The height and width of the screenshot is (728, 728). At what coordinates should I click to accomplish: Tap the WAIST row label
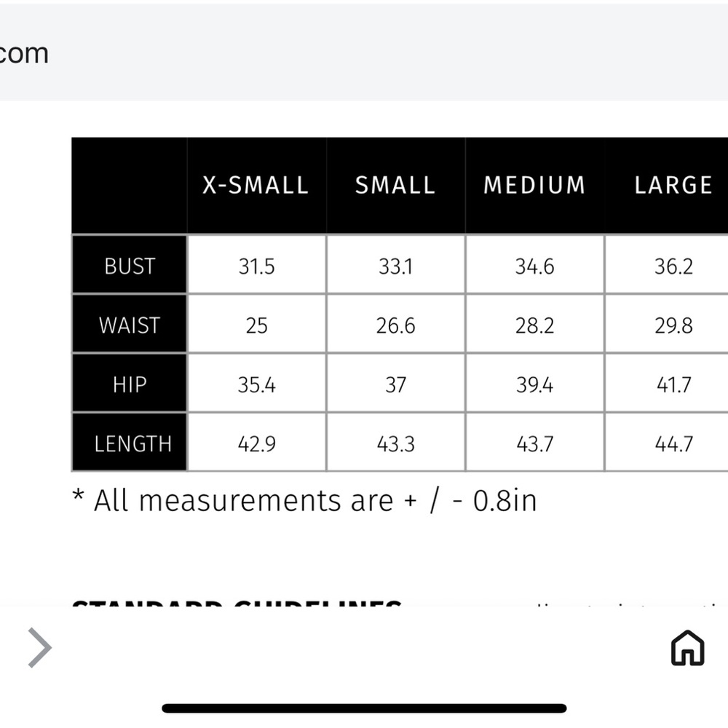130,325
